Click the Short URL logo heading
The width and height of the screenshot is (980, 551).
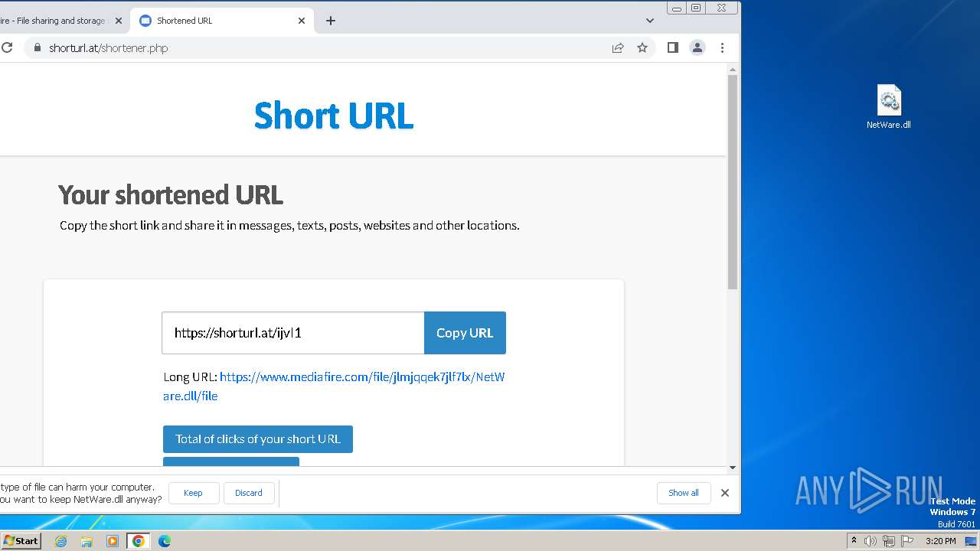[x=334, y=116]
